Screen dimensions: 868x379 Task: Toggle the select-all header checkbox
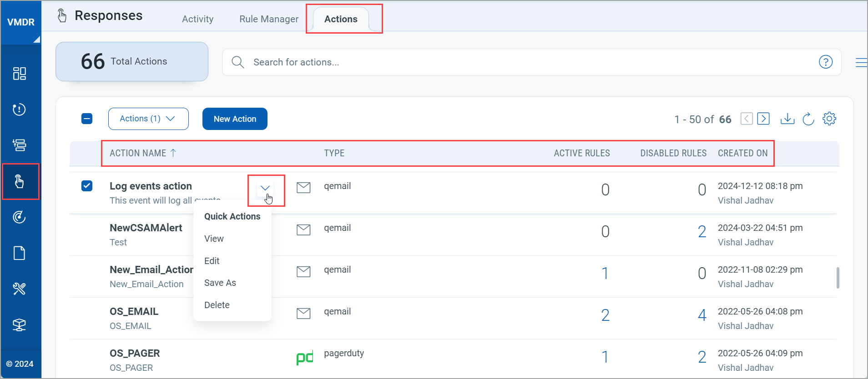point(87,119)
